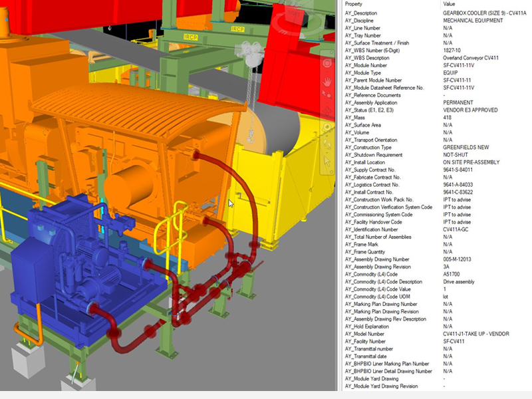The image size is (532, 399).
Task: Open navigation bar customize menu at bottom
Action: [327, 172]
